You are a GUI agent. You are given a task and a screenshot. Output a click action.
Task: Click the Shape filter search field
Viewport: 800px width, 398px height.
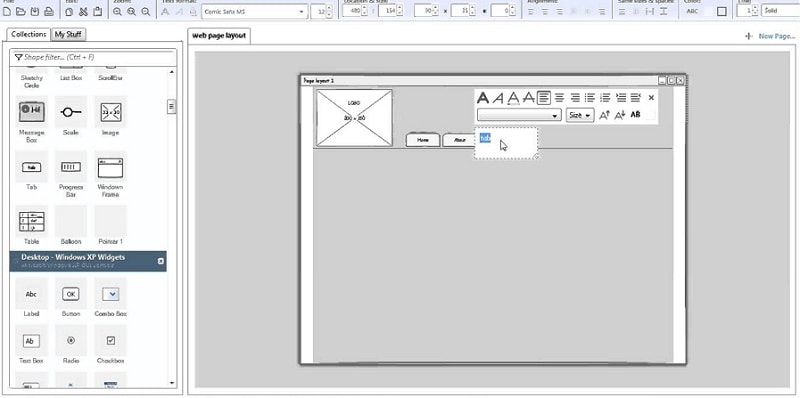[x=93, y=57]
